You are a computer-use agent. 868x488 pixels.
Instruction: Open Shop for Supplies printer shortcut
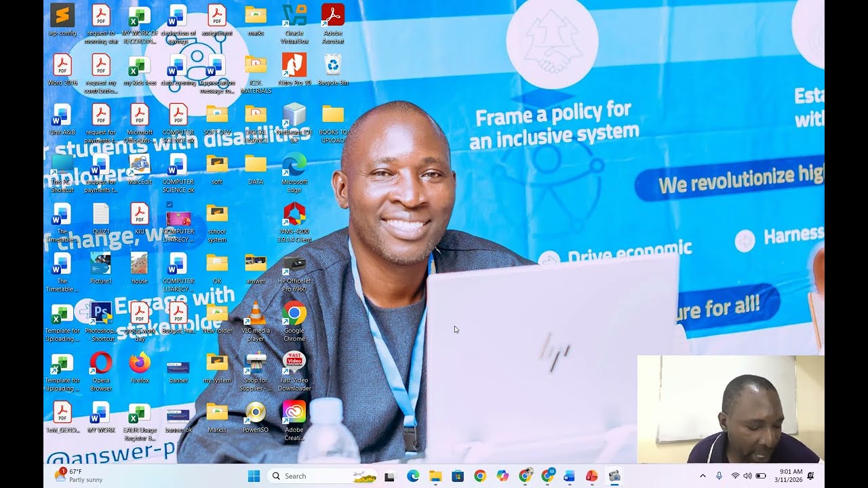click(256, 370)
